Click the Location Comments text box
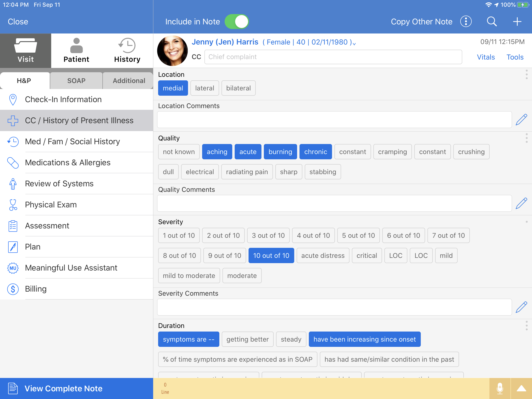The image size is (532, 399). point(334,120)
